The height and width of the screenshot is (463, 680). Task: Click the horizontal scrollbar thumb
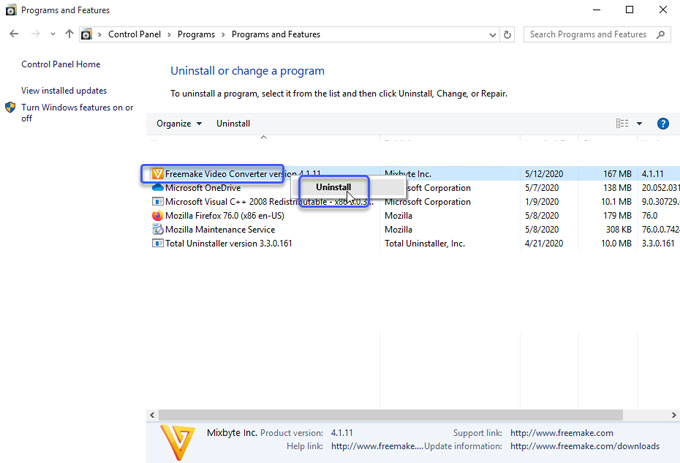pos(391,415)
